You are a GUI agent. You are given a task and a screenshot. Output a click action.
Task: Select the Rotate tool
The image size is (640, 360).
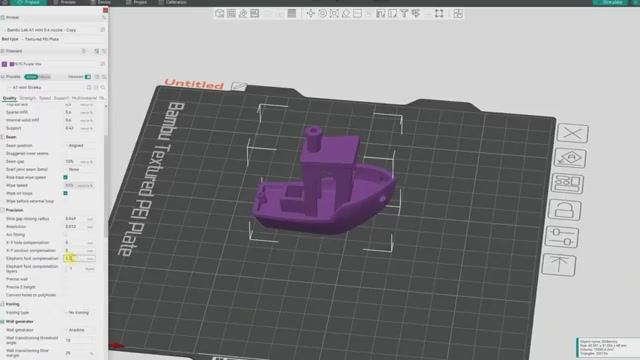[322, 13]
